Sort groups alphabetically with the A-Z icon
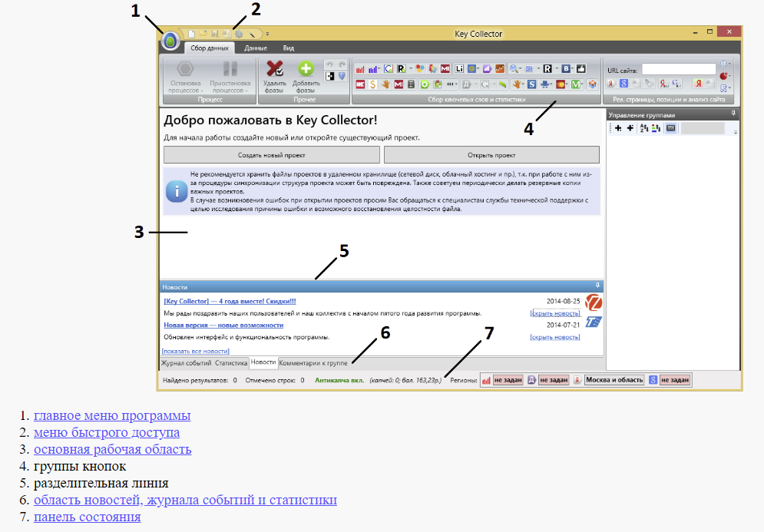Screen dimensions: 764x532 [x=643, y=128]
